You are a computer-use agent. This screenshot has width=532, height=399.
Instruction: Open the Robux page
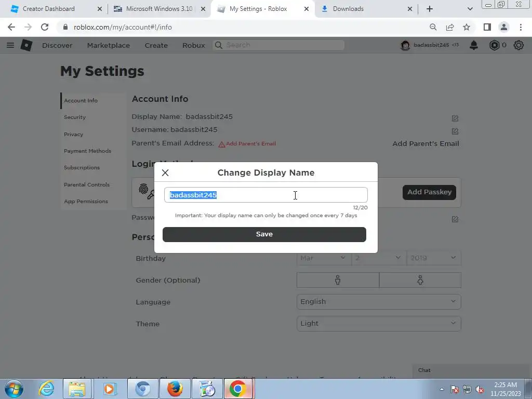[x=193, y=45]
